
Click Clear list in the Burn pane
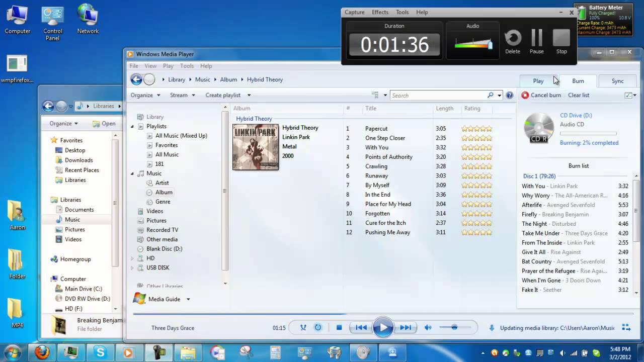[x=579, y=95]
